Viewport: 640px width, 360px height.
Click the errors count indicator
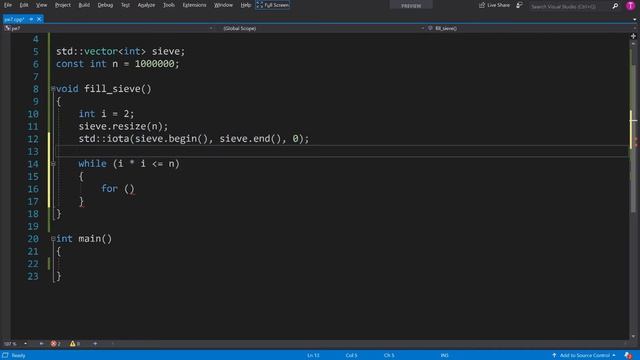point(56,344)
